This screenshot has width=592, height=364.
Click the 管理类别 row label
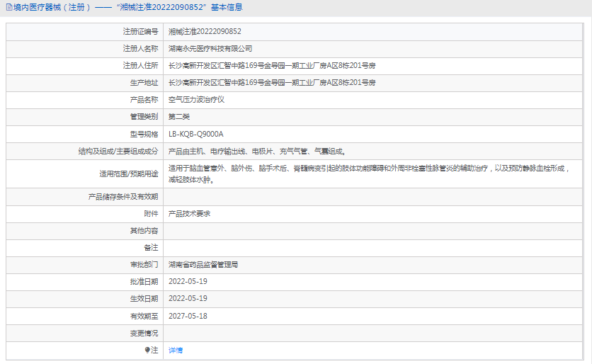[144, 117]
